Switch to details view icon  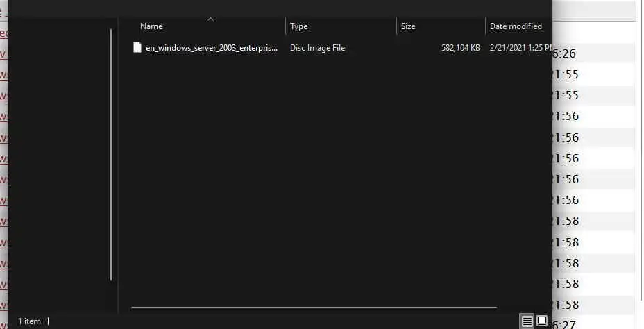pos(527,321)
